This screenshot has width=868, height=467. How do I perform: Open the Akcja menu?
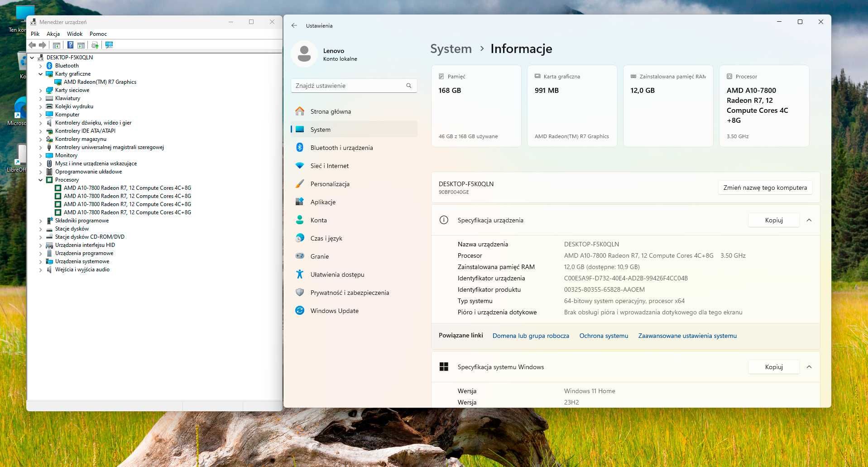[53, 34]
